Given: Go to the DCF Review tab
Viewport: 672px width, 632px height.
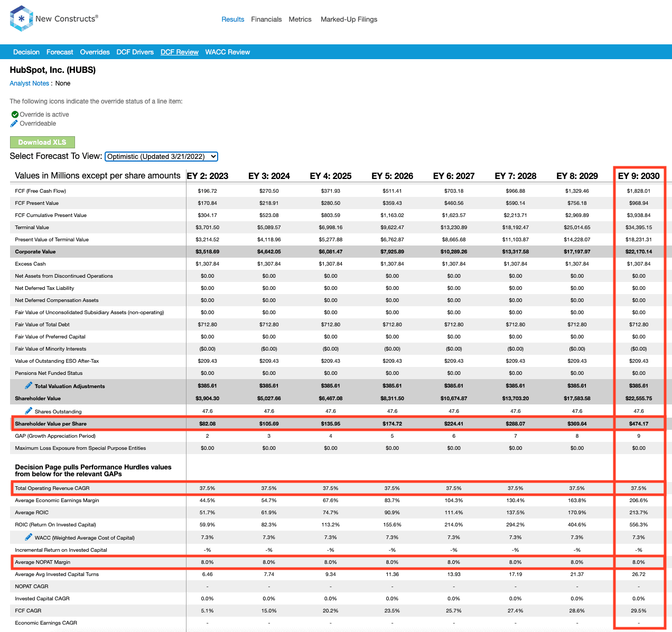Looking at the screenshot, I should coord(180,52).
